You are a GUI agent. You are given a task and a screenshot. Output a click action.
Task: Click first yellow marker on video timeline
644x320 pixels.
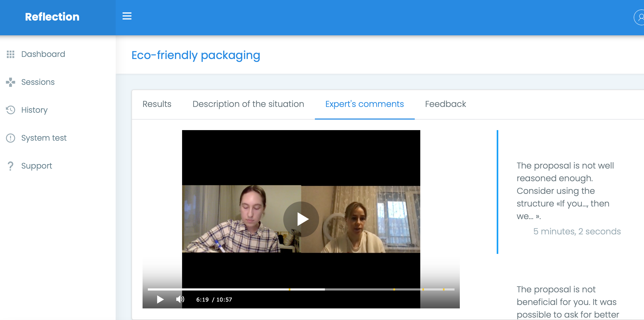[x=289, y=289]
